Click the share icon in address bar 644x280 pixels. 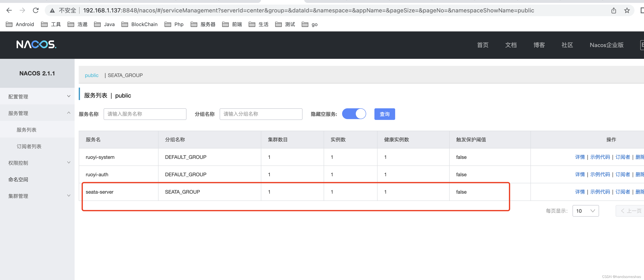tap(614, 11)
